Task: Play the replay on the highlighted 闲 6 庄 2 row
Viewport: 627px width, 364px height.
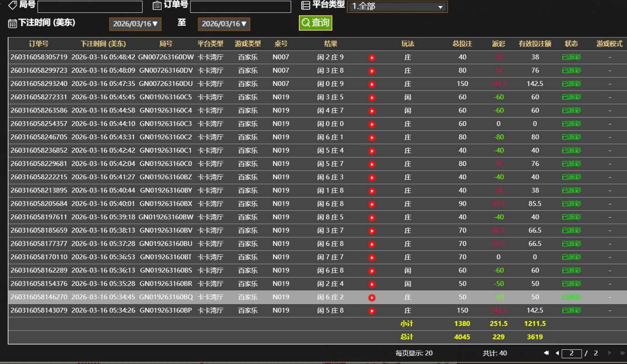Action: click(x=372, y=297)
